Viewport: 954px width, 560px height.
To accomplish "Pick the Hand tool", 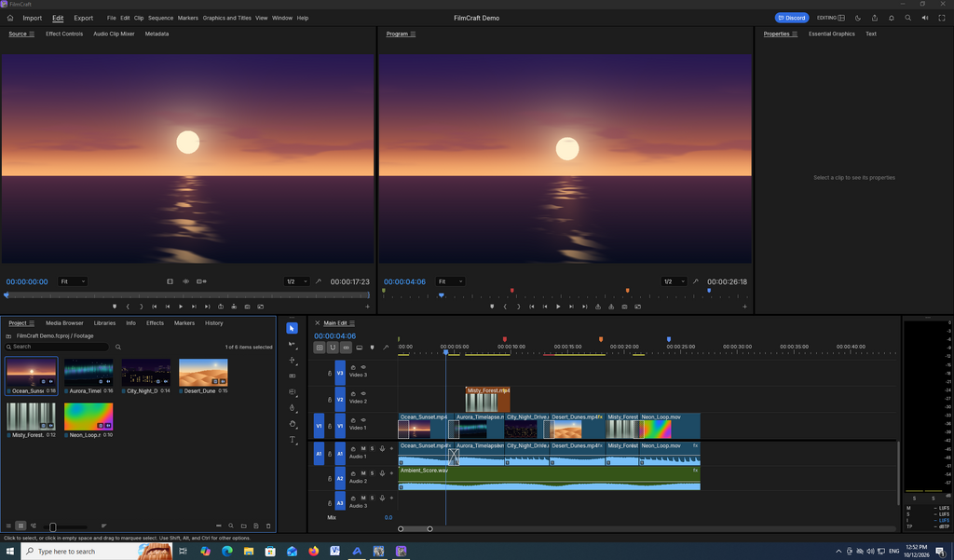I will [x=292, y=424].
